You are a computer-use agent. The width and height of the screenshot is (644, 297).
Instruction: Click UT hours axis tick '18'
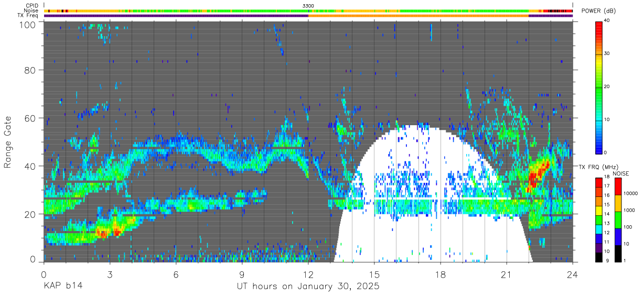pos(441,274)
